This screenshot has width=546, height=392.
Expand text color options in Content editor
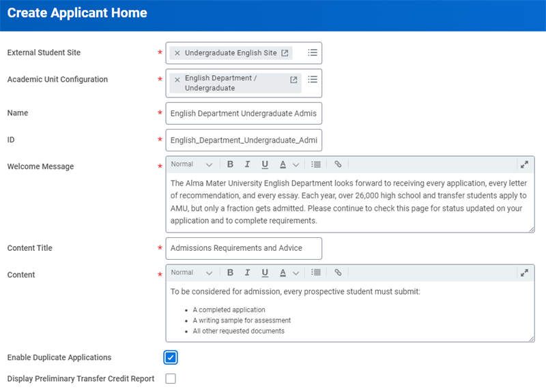296,273
